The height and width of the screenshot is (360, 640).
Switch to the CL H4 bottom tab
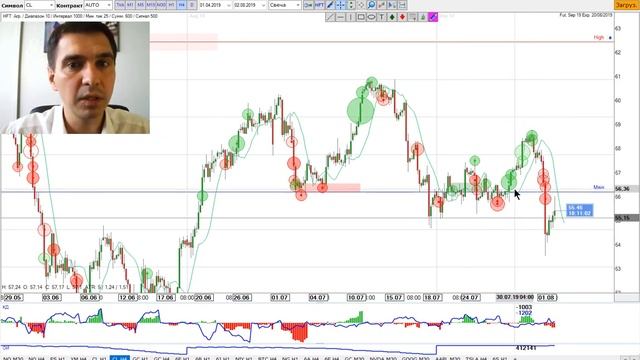[120, 358]
